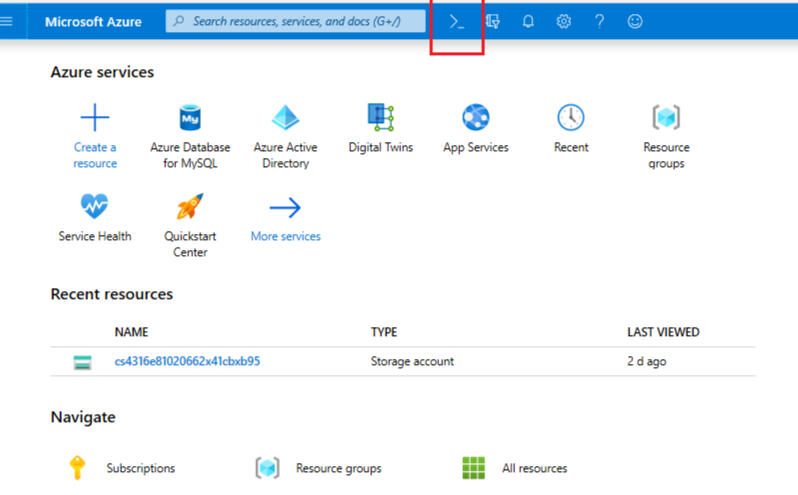Click the feedback smiley icon
Screen dimensions: 798x495
coord(635,21)
